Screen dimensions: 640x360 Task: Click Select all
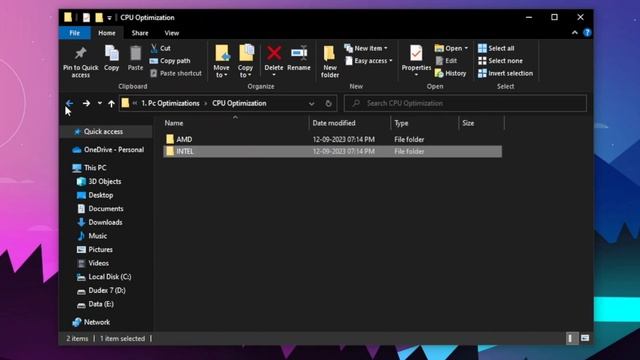(496, 48)
